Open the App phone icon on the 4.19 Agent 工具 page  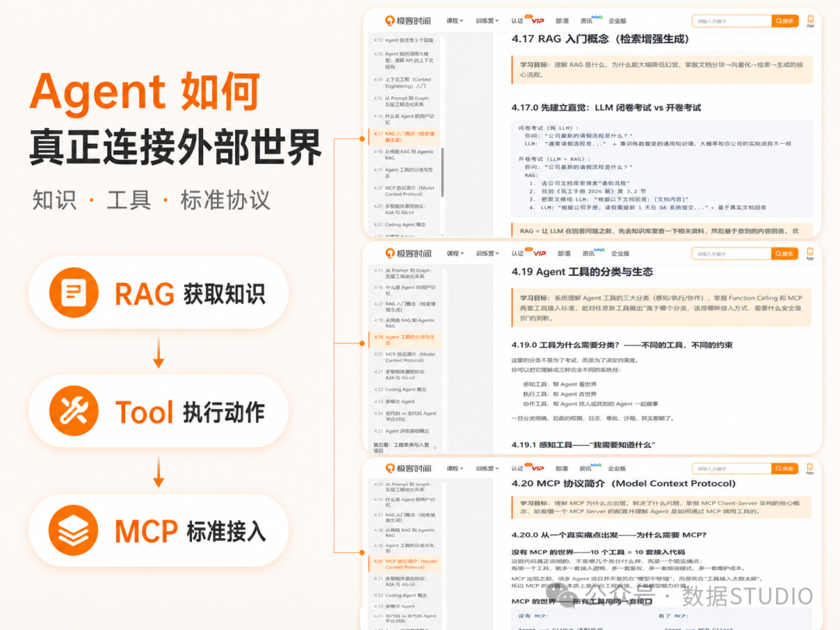pos(810,254)
